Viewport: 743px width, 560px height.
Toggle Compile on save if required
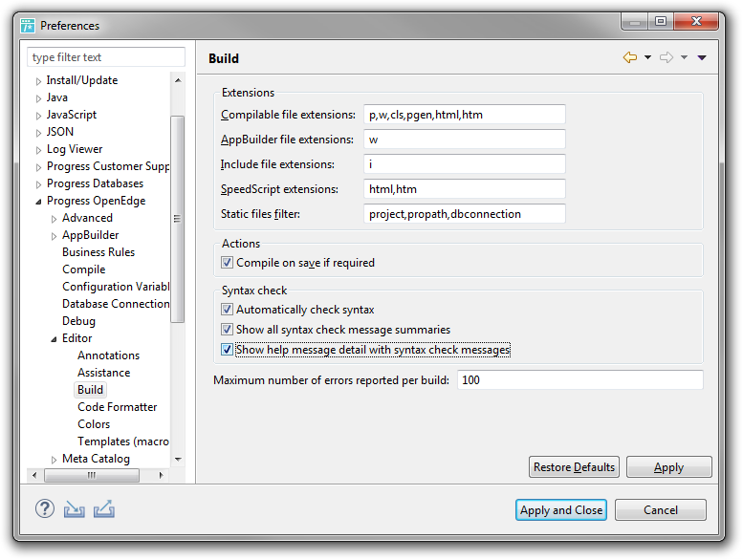coord(227,262)
